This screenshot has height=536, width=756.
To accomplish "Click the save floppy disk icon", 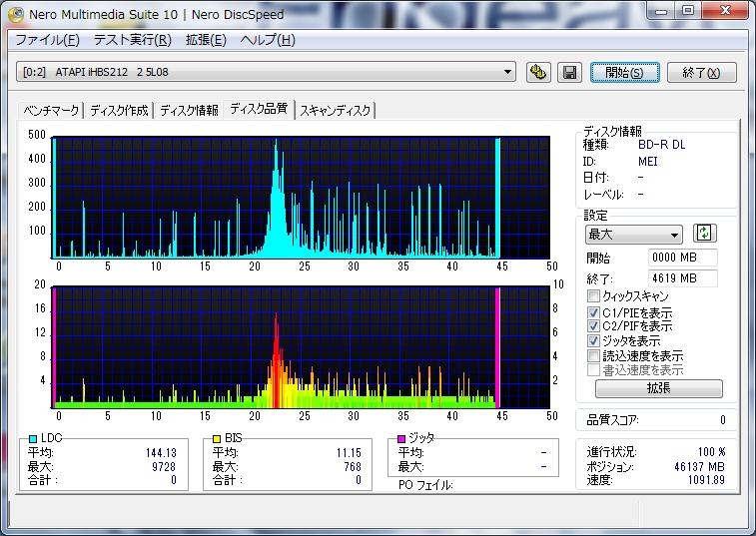I will 569,72.
